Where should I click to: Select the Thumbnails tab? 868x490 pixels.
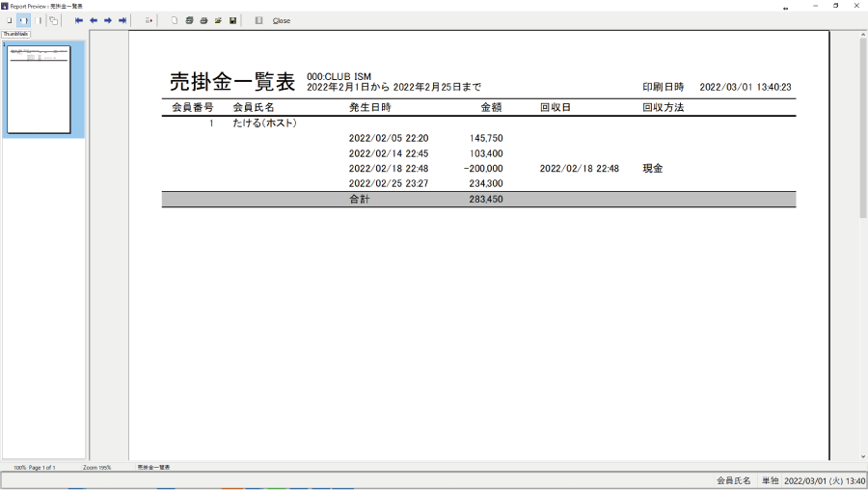[15, 34]
